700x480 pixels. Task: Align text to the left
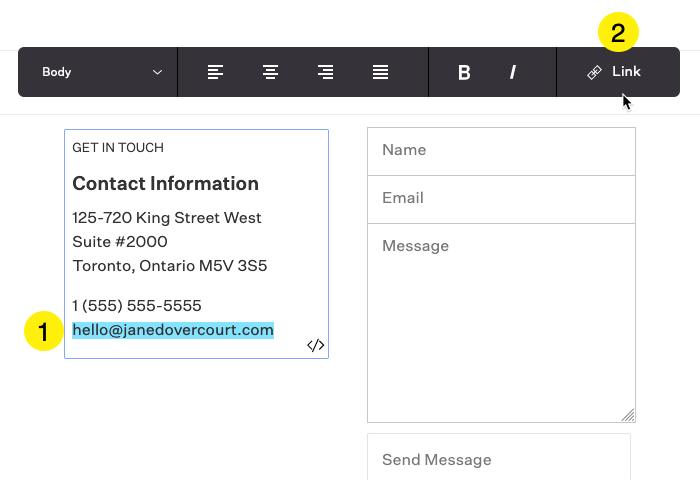215,72
